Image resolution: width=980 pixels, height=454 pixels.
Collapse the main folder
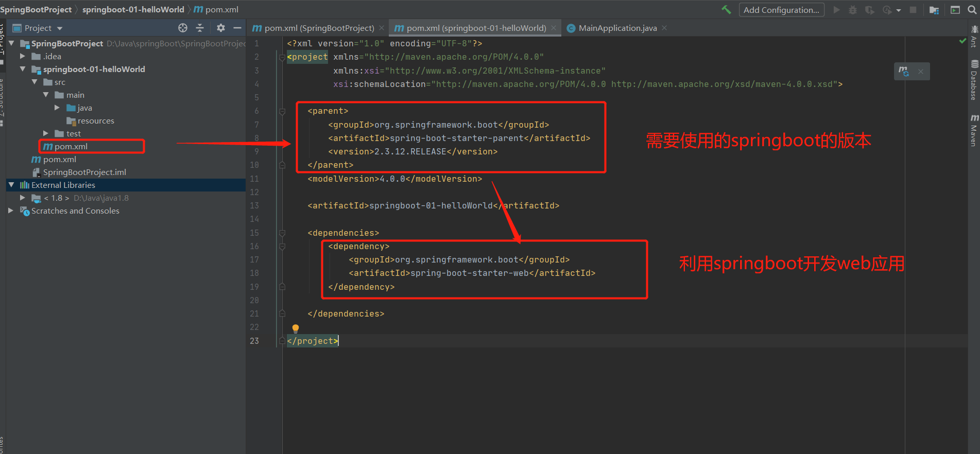(x=46, y=95)
